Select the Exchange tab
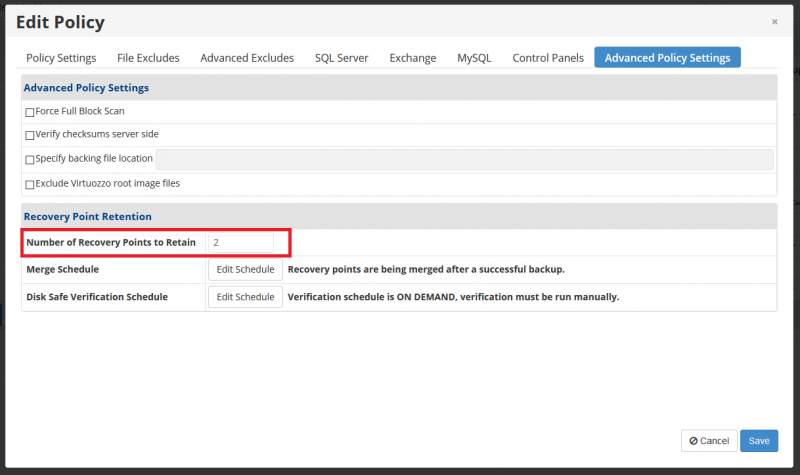The width and height of the screenshot is (800, 475). point(413,58)
